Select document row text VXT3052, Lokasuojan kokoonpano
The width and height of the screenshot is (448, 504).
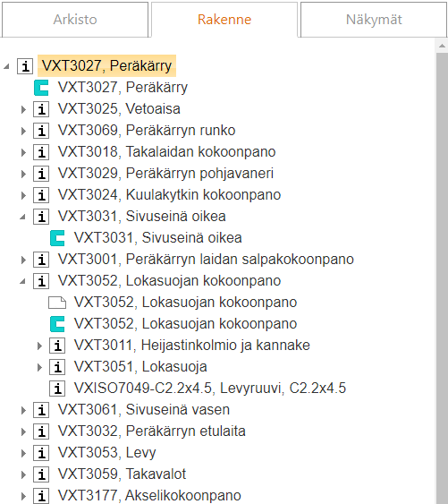pos(186,303)
